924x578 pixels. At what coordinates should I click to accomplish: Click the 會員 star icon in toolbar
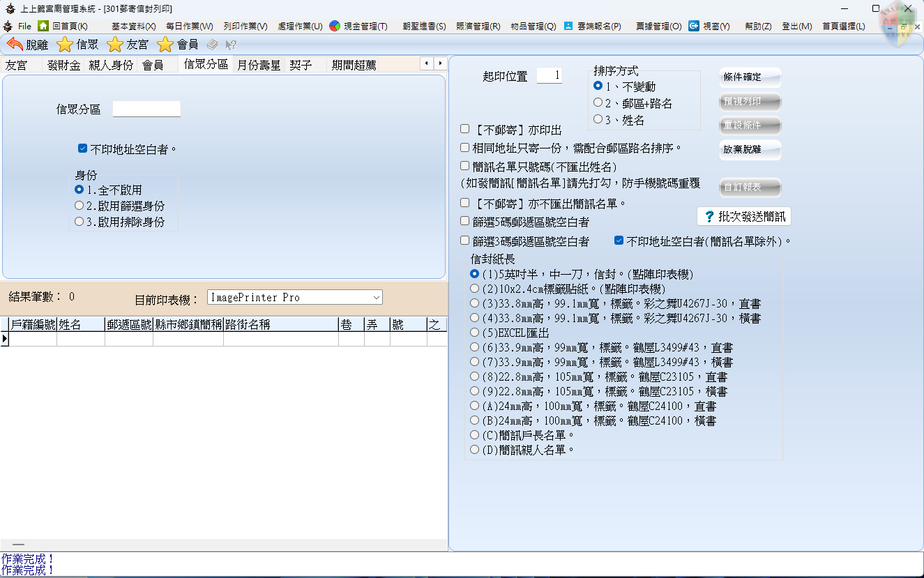tap(165, 45)
